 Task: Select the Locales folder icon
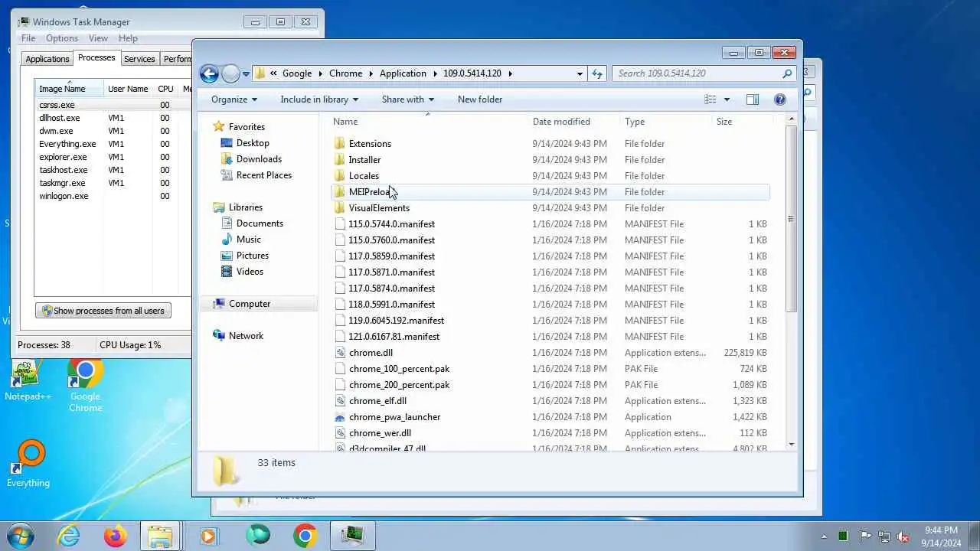(340, 176)
